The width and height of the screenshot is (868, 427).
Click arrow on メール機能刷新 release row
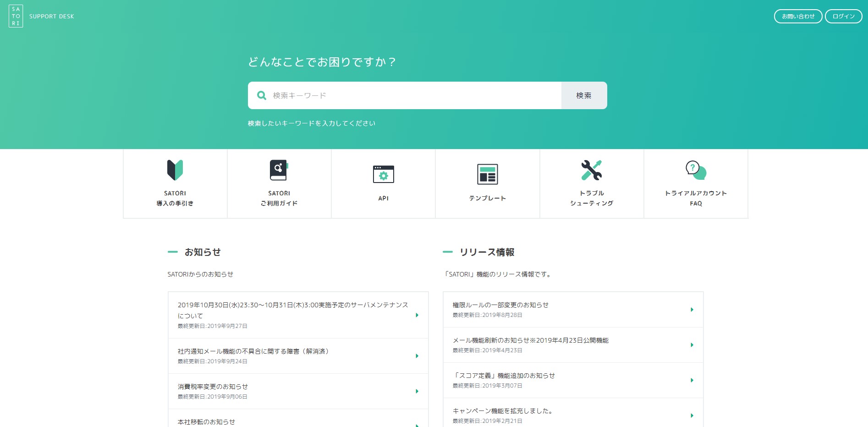click(x=692, y=345)
